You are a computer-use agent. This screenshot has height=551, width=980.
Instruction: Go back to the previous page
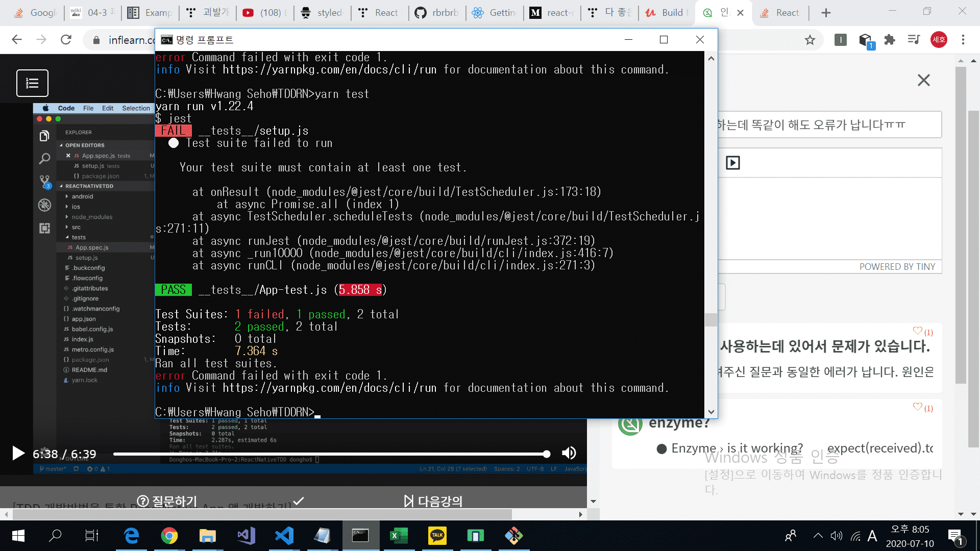point(17,40)
